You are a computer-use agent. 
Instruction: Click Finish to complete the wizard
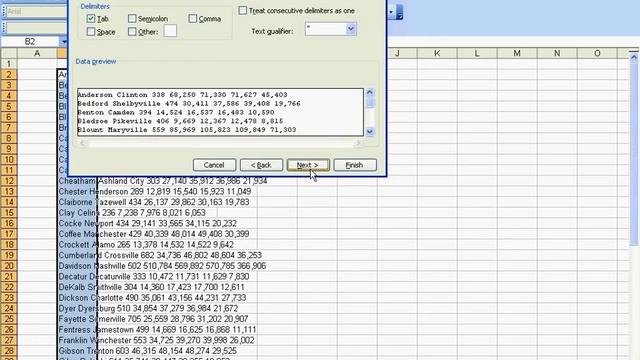click(x=355, y=165)
